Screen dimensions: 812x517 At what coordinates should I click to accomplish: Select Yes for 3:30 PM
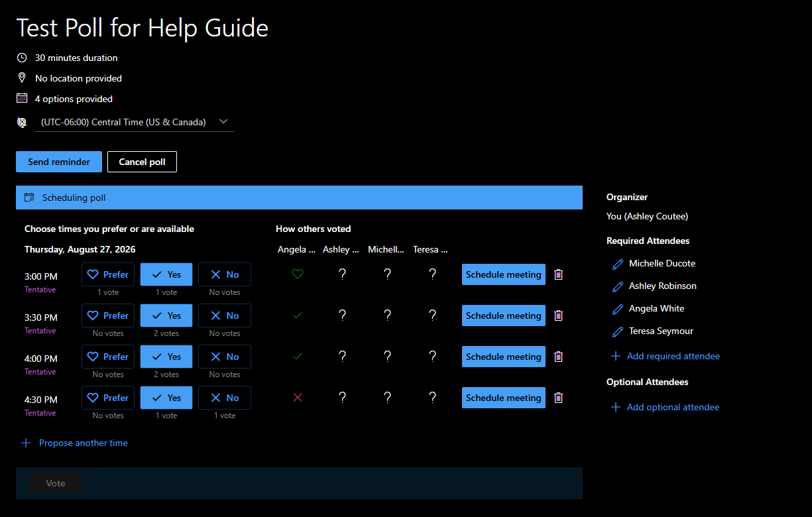166,316
